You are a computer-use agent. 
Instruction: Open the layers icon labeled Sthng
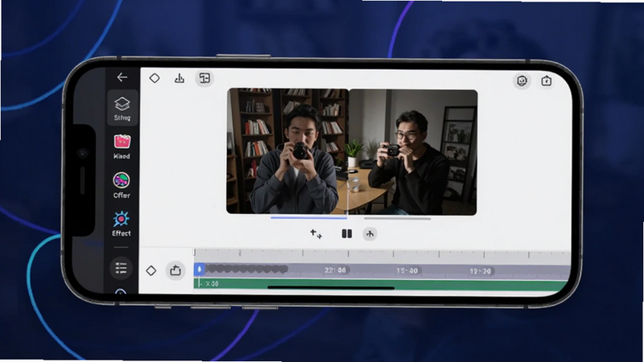(122, 108)
